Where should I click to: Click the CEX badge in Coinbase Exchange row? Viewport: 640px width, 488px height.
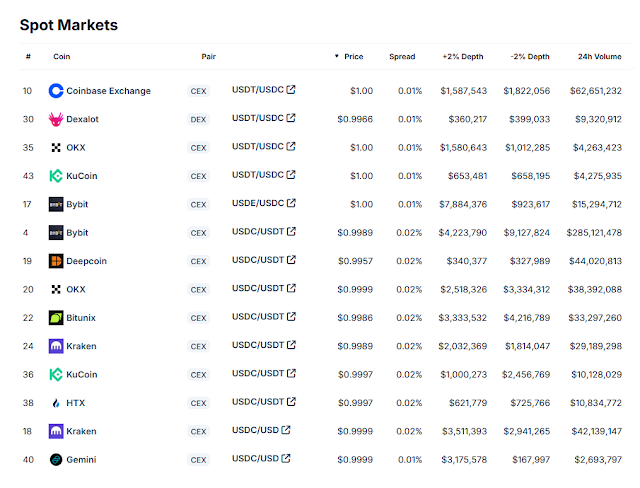click(198, 91)
